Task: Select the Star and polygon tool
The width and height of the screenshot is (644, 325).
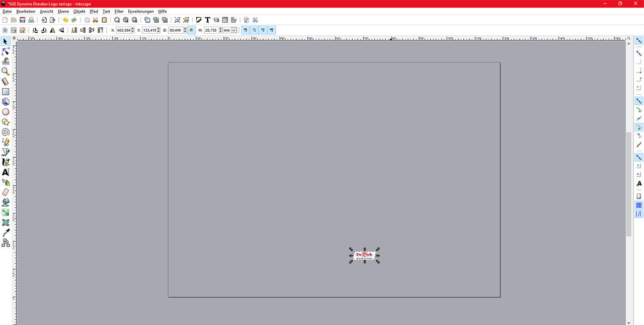Action: click(x=6, y=122)
